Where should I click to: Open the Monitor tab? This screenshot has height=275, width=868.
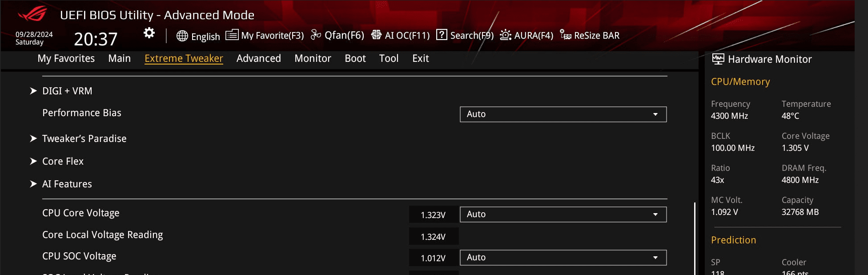point(313,58)
